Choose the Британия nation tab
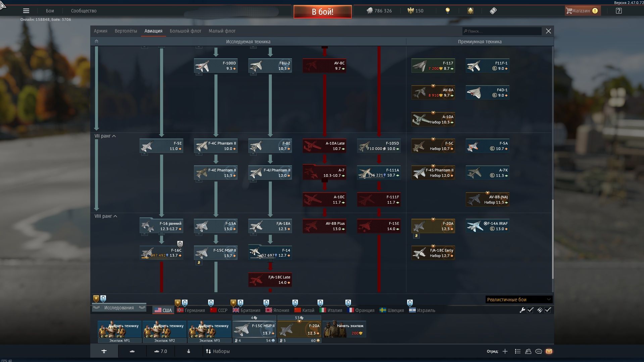Viewport: 644px width, 362px height. pos(247,310)
